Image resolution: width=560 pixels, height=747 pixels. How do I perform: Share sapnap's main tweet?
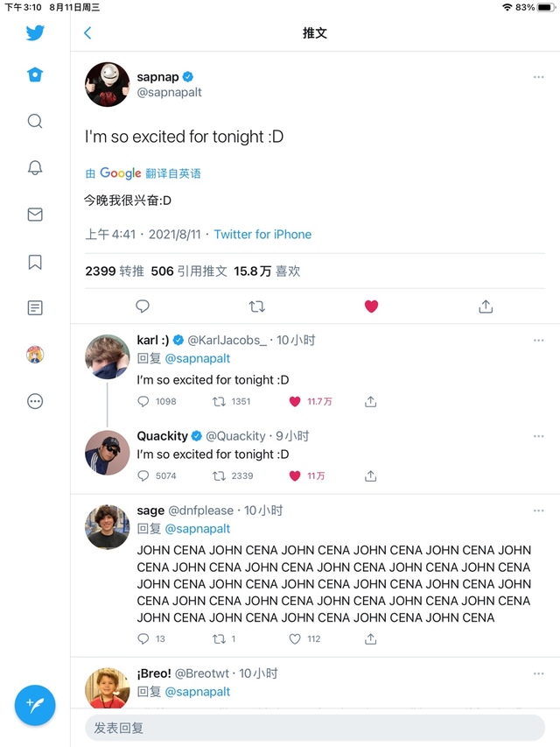[486, 307]
